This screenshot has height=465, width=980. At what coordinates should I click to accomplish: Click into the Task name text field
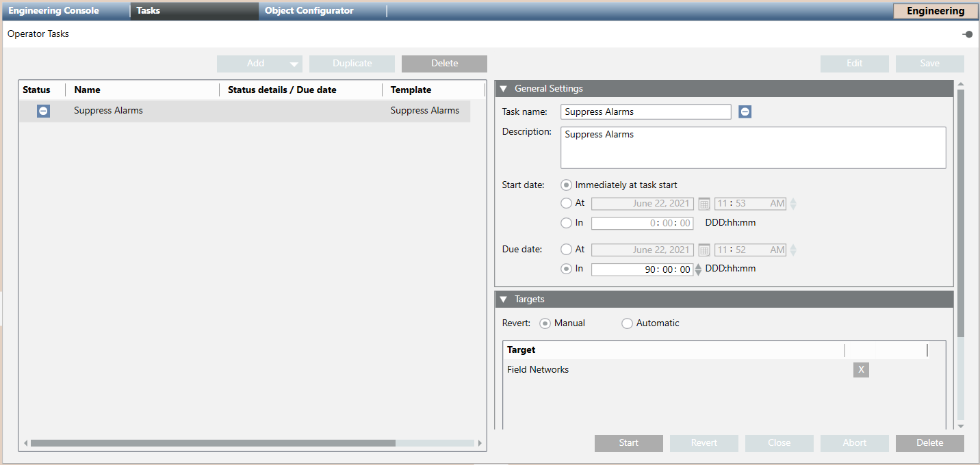[x=645, y=111]
